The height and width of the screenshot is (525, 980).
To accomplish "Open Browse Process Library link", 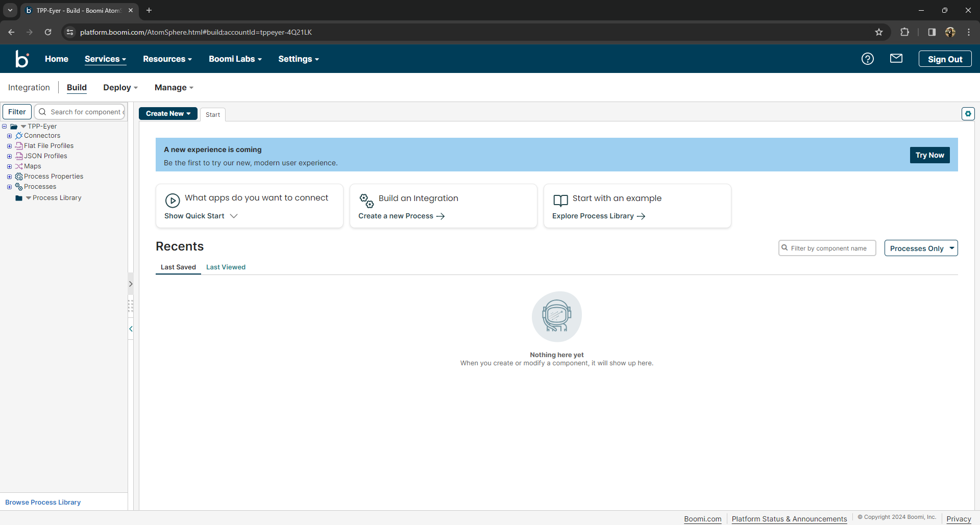I will [42, 502].
